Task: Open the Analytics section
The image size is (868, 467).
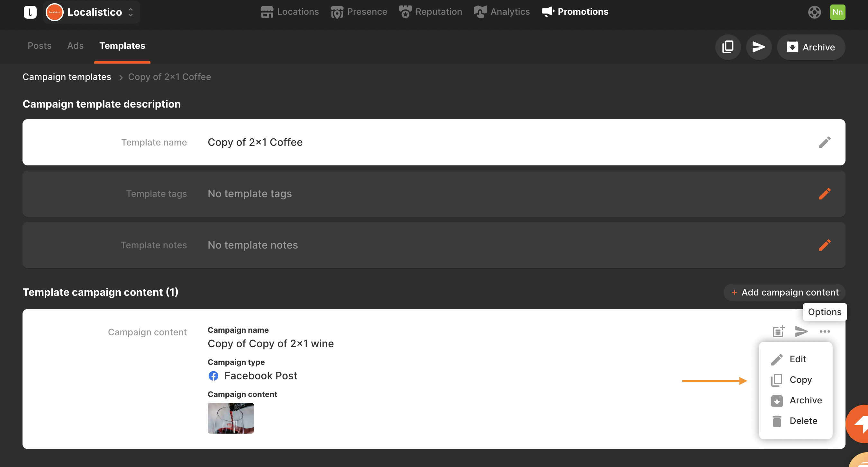Action: coord(502,12)
